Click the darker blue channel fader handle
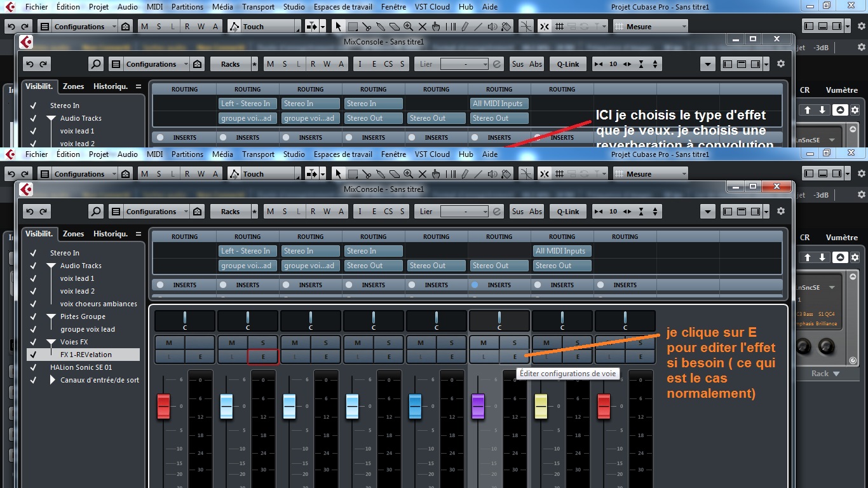Image resolution: width=868 pixels, height=488 pixels. 415,406
